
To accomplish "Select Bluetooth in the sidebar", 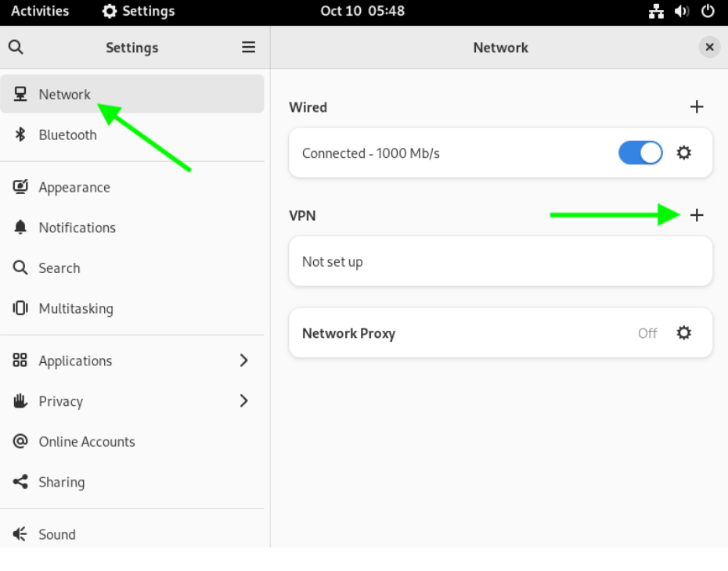I will [x=68, y=135].
